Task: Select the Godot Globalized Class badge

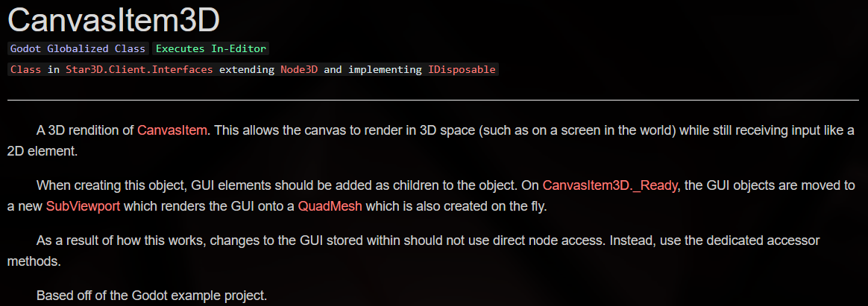Action: click(78, 48)
